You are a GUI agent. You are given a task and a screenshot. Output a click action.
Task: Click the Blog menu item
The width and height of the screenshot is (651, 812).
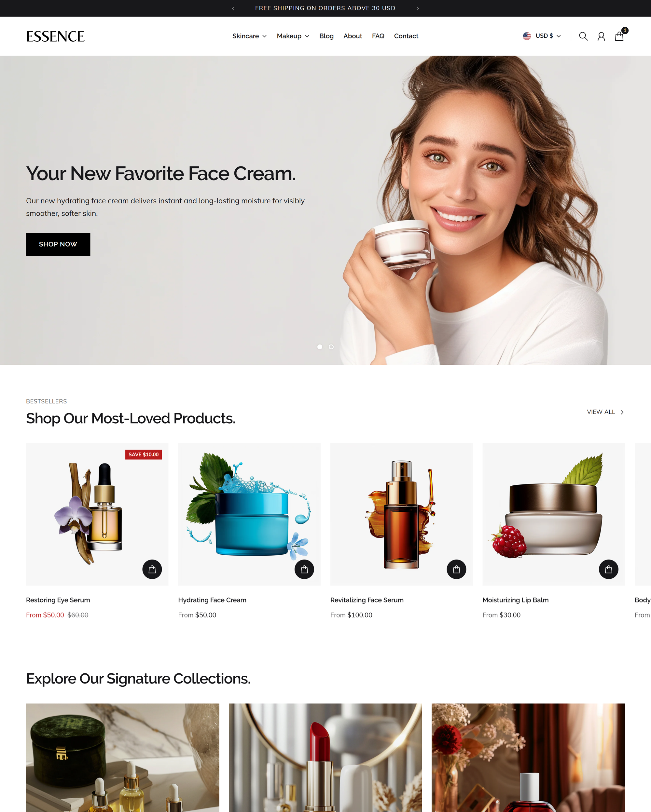326,36
